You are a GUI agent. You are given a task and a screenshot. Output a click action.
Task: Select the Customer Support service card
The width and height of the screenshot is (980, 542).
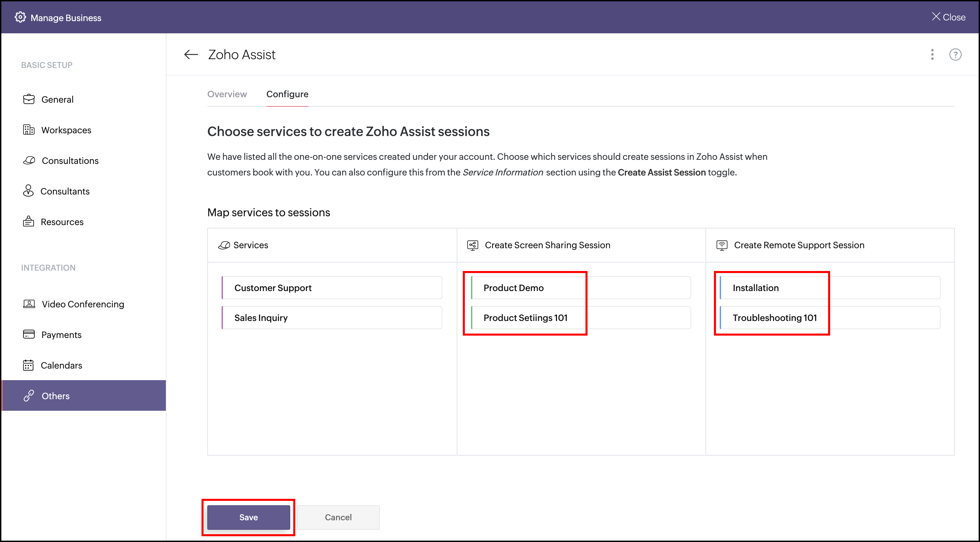(332, 288)
